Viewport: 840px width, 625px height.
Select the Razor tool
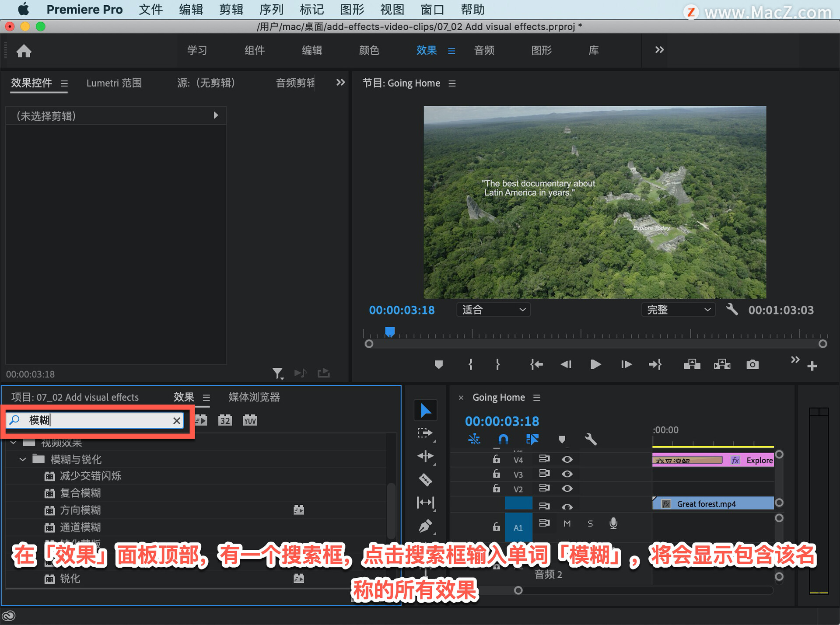425,480
